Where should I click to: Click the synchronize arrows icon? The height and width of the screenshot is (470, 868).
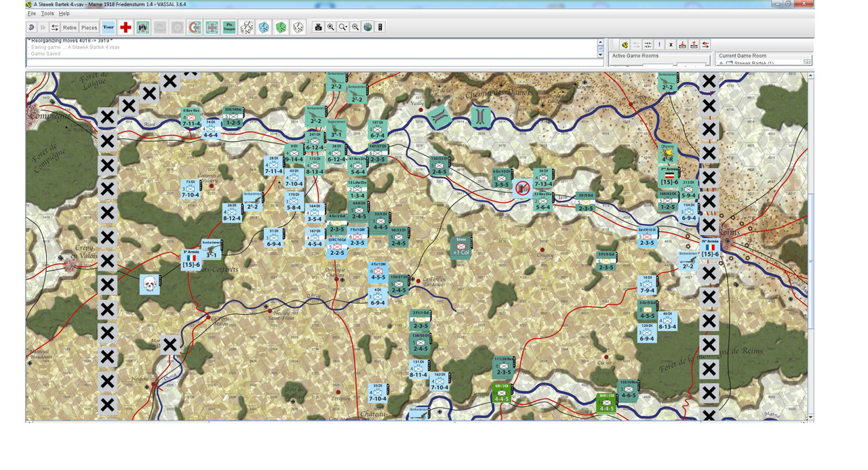point(648,45)
